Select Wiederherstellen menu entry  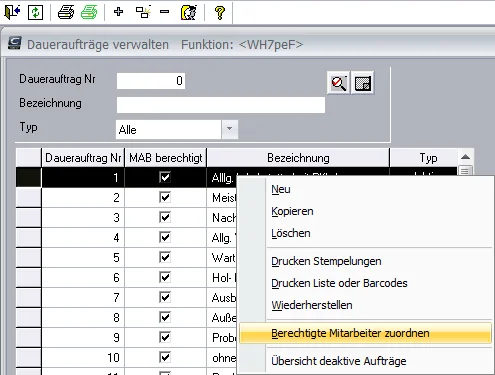coord(365,305)
